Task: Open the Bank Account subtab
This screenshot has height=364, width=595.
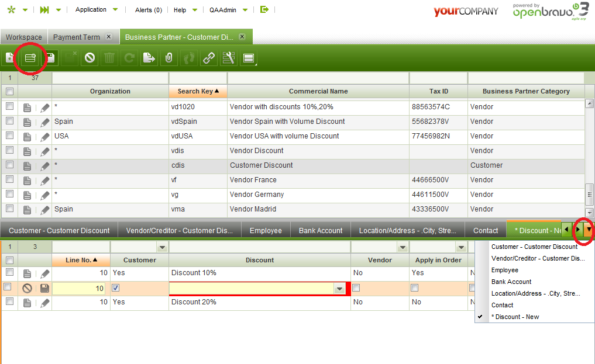Action: 321,230
